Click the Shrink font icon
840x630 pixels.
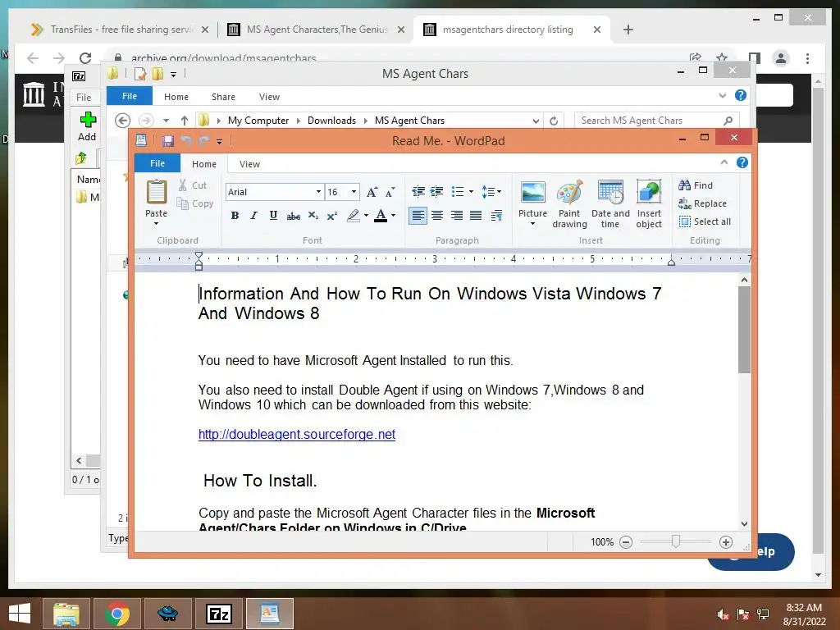(x=390, y=192)
